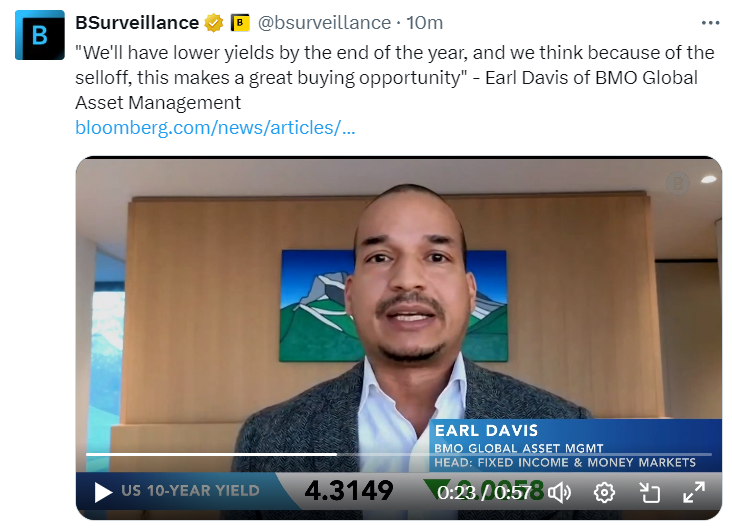Click the faint B watermark in the video corner
This screenshot has width=732, height=531.
677,184
